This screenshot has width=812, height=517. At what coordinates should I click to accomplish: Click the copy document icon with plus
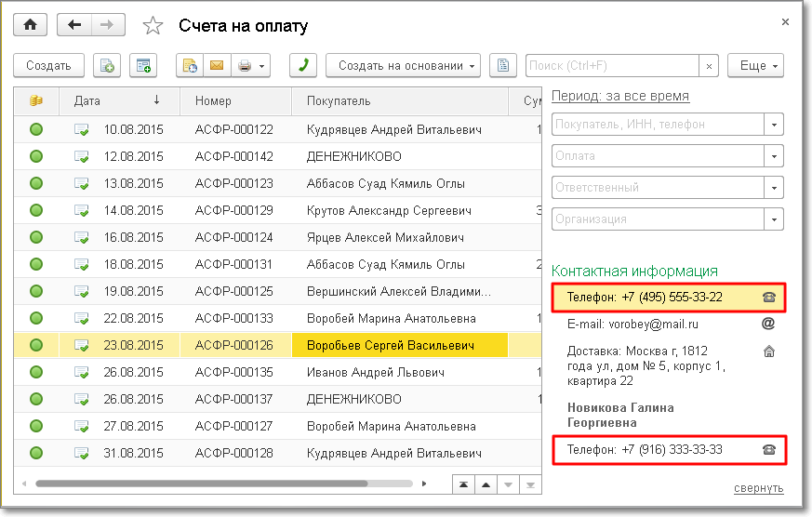click(107, 66)
